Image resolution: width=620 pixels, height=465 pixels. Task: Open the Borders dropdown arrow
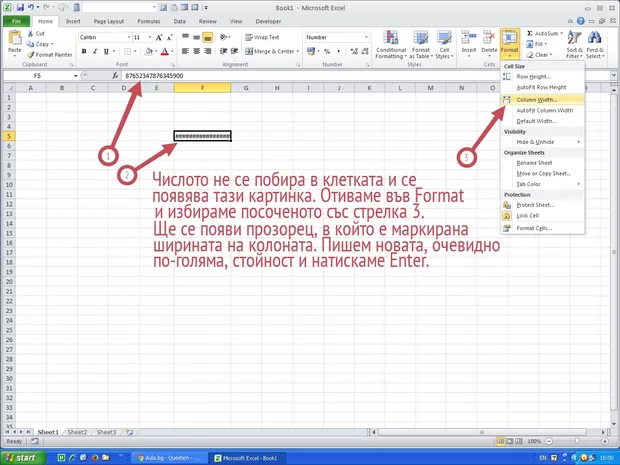point(135,51)
